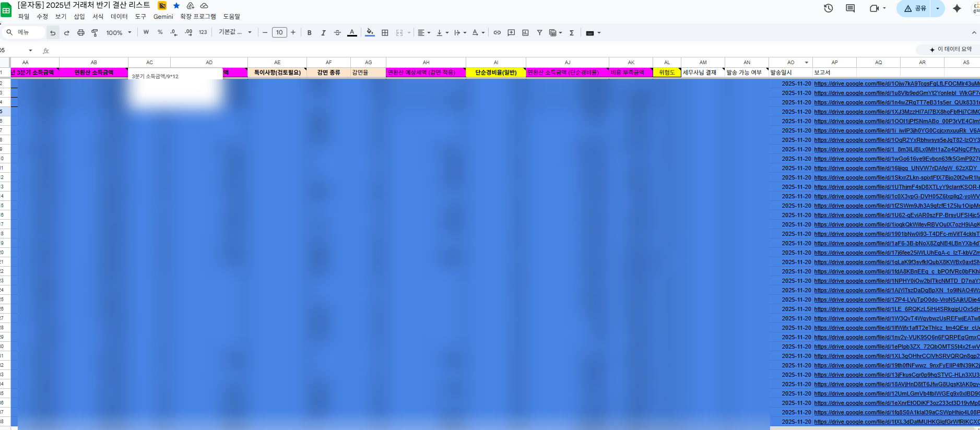Select the paint format tool
The image size is (980, 430).
(95, 32)
